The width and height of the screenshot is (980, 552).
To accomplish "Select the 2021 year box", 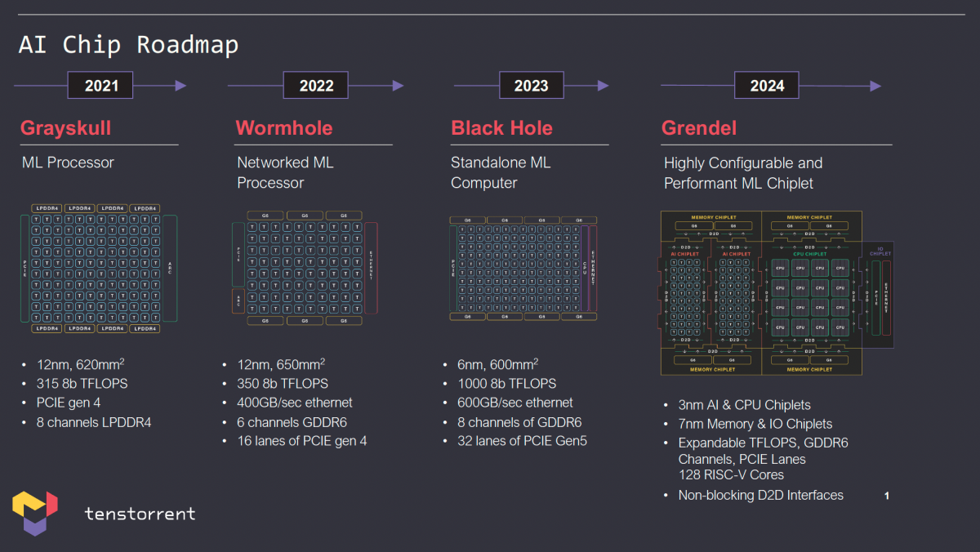I will (100, 86).
